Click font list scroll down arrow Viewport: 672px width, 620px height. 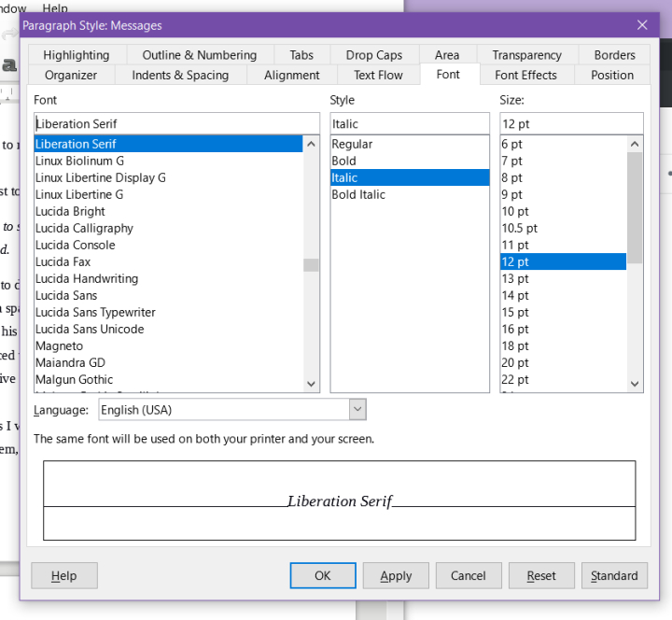click(x=311, y=384)
